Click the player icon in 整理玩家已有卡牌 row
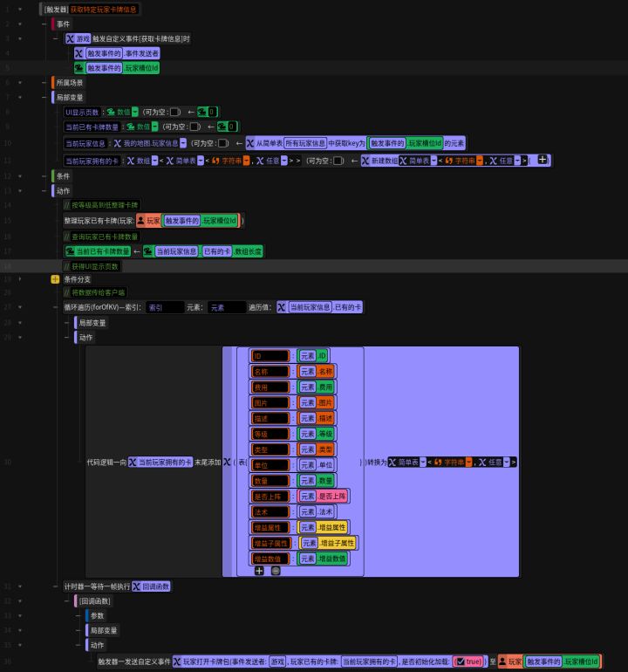 (x=140, y=221)
